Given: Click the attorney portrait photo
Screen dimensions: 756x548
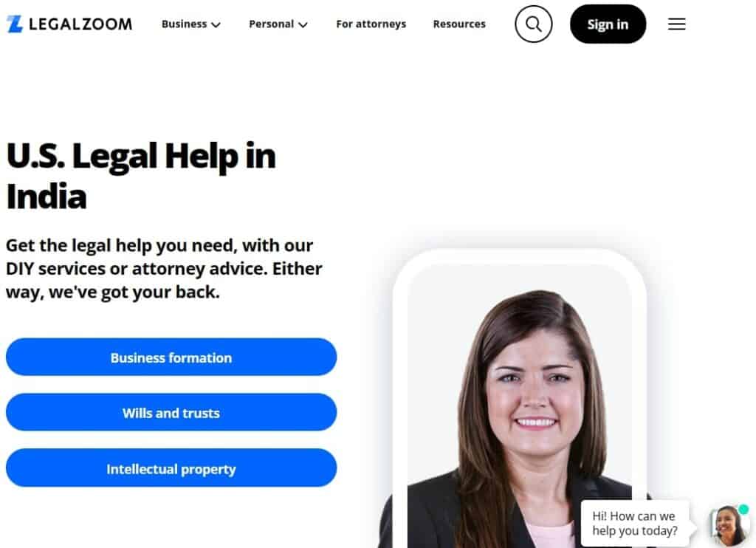Looking at the screenshot, I should (519, 406).
